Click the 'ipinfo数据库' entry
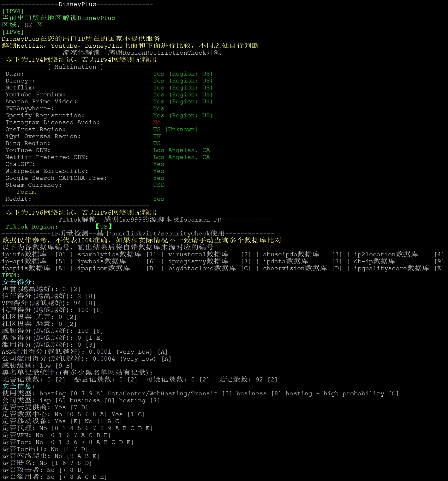Screen dimensions: 448x481 (24, 254)
